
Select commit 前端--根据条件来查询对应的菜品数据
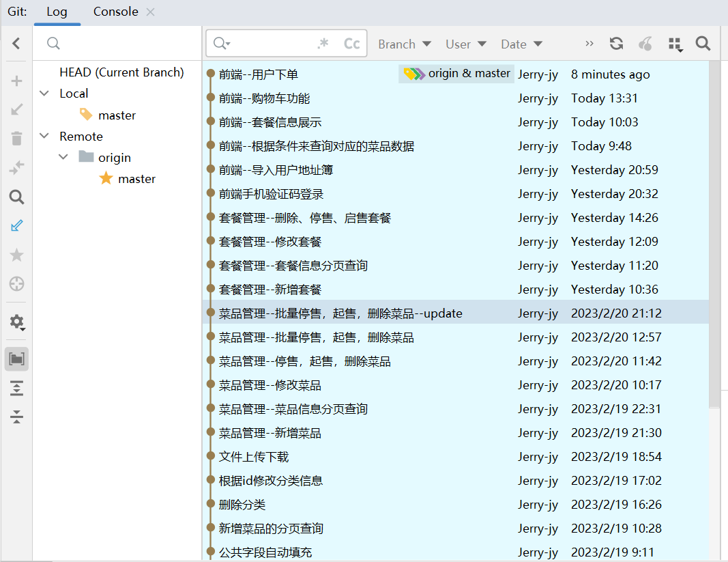(456, 146)
